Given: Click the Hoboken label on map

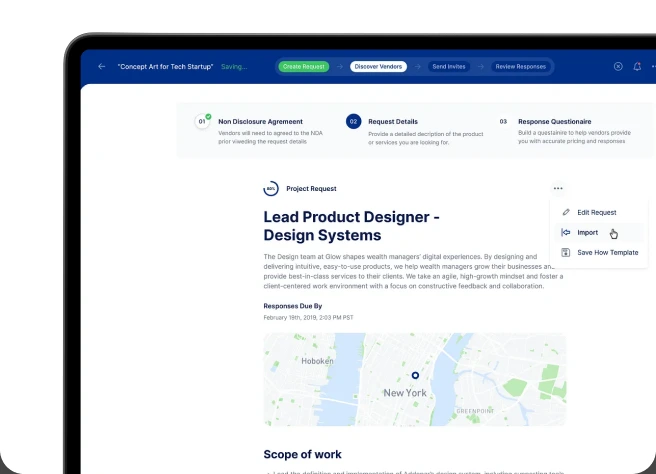Looking at the screenshot, I should point(318,361).
